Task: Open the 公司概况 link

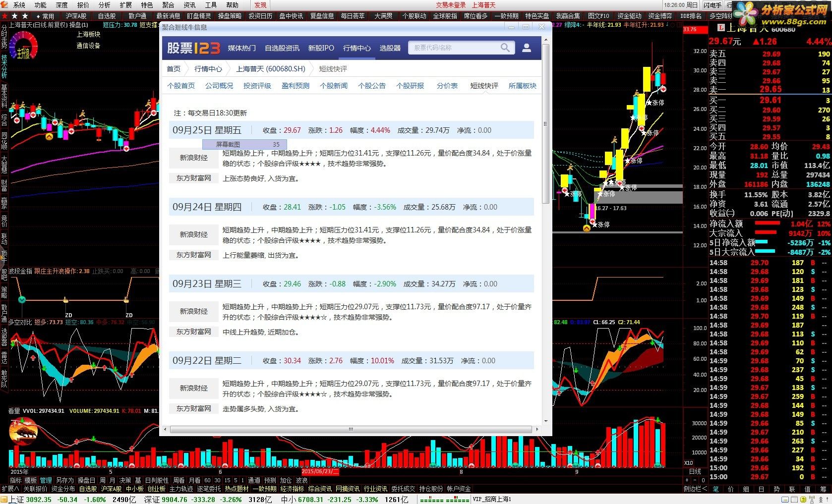Action: (219, 86)
